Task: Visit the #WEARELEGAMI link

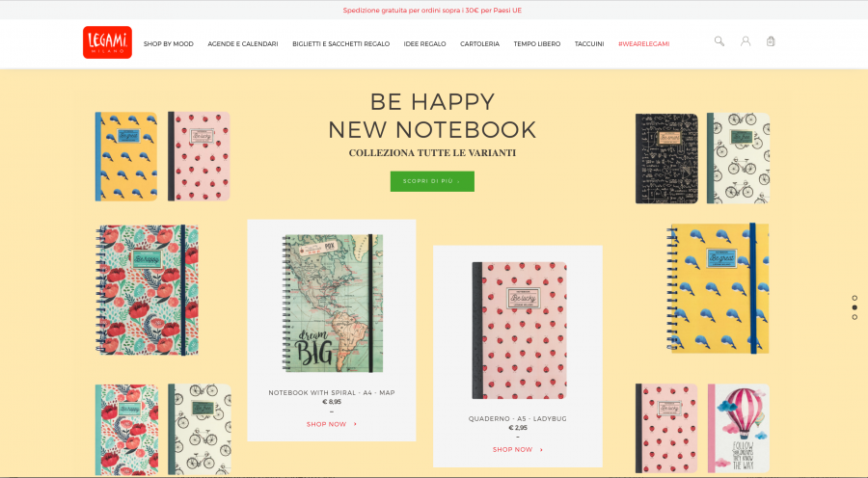Action: pyautogui.click(x=644, y=43)
